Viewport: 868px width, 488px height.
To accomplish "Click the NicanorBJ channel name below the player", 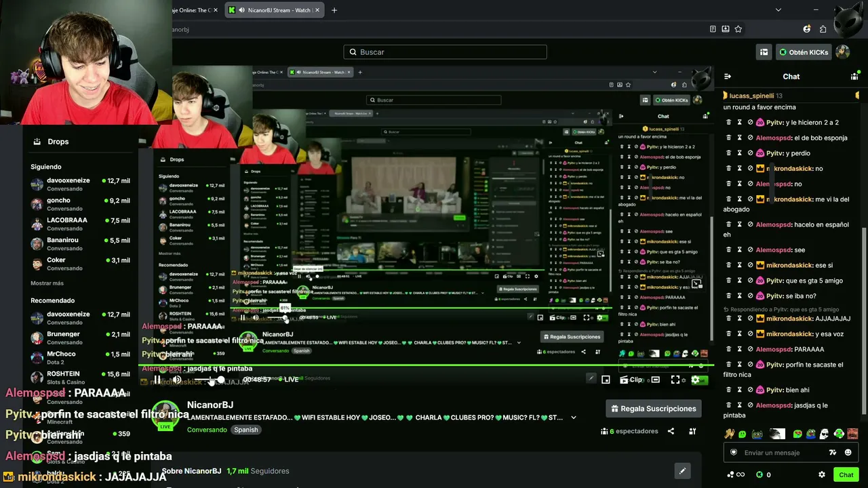I will tap(210, 405).
